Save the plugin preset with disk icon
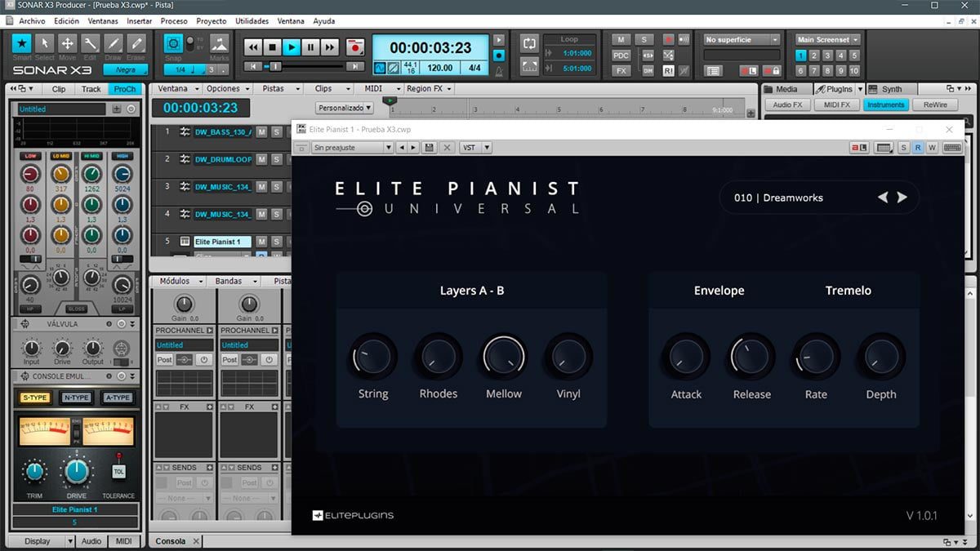Image resolution: width=980 pixels, height=551 pixels. tap(429, 148)
